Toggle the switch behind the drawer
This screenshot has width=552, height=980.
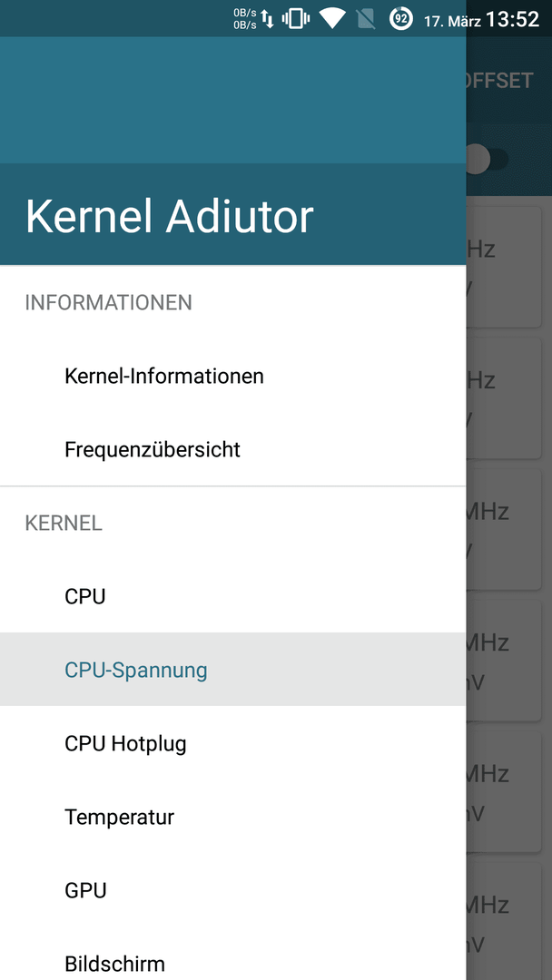[x=486, y=159]
